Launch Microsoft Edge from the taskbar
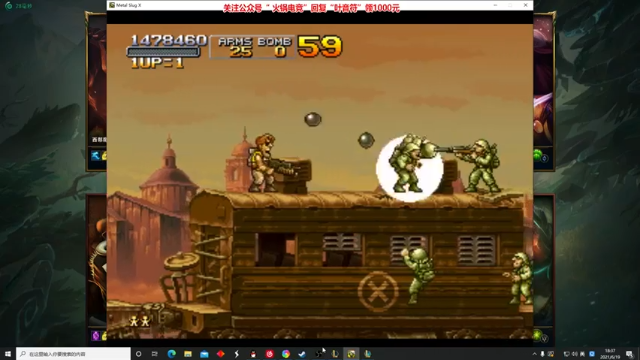This screenshot has height=360, width=640. pyautogui.click(x=171, y=354)
